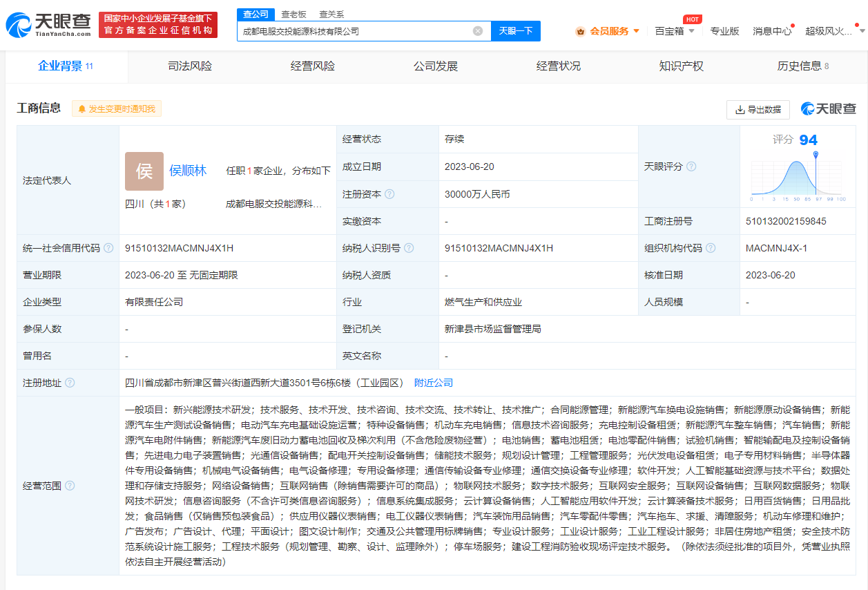Screen dimensions: 868x590
Task: Click the score number 94
Action: pos(808,140)
